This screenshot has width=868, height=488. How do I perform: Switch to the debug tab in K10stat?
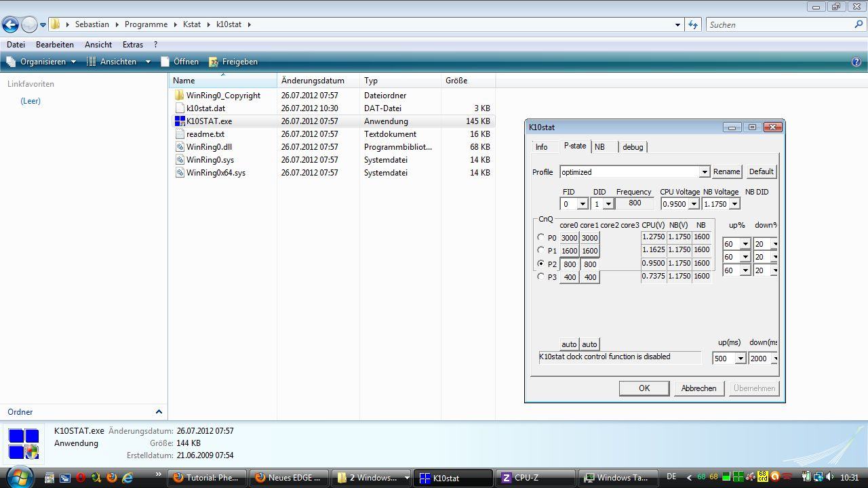633,147
